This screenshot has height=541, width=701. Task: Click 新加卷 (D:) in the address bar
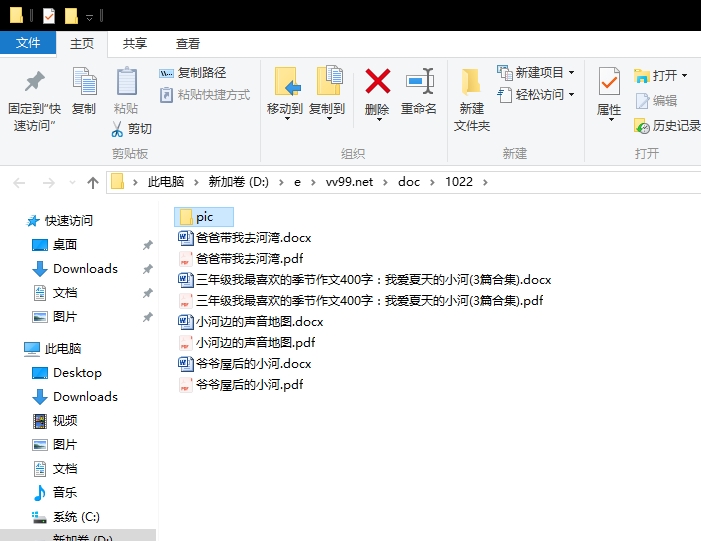(239, 182)
